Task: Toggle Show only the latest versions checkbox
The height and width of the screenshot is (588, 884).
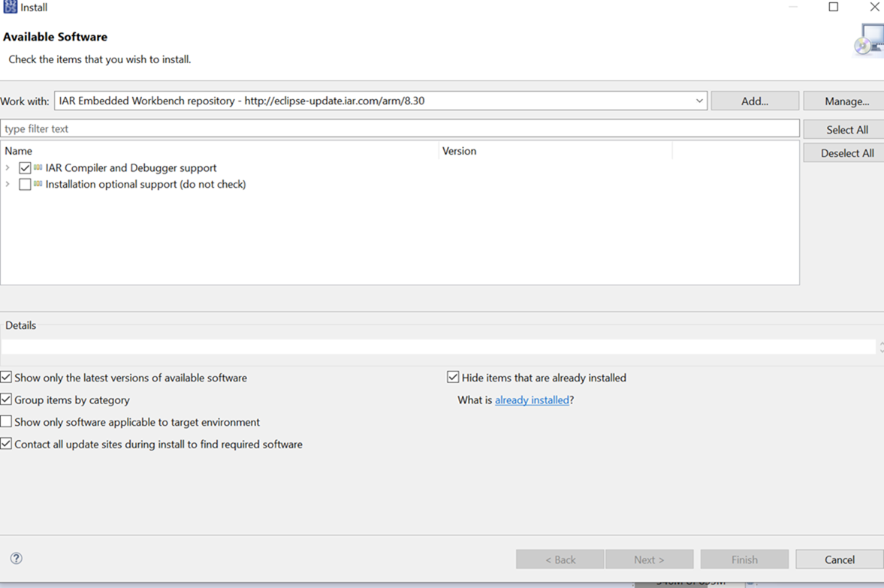Action: click(x=6, y=377)
